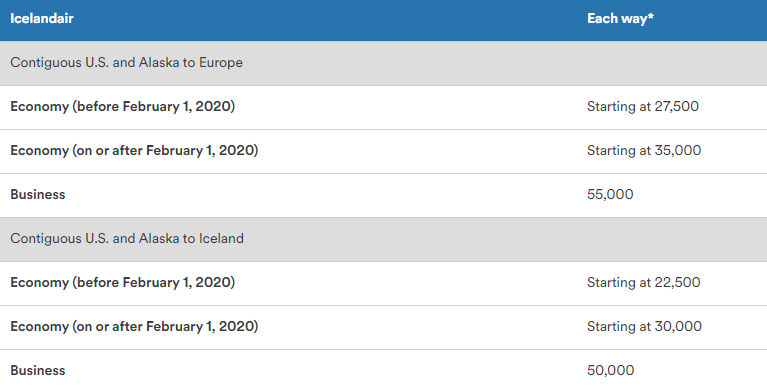
Task: Click Iceland Economy on or after February 1 label
Action: click(134, 327)
